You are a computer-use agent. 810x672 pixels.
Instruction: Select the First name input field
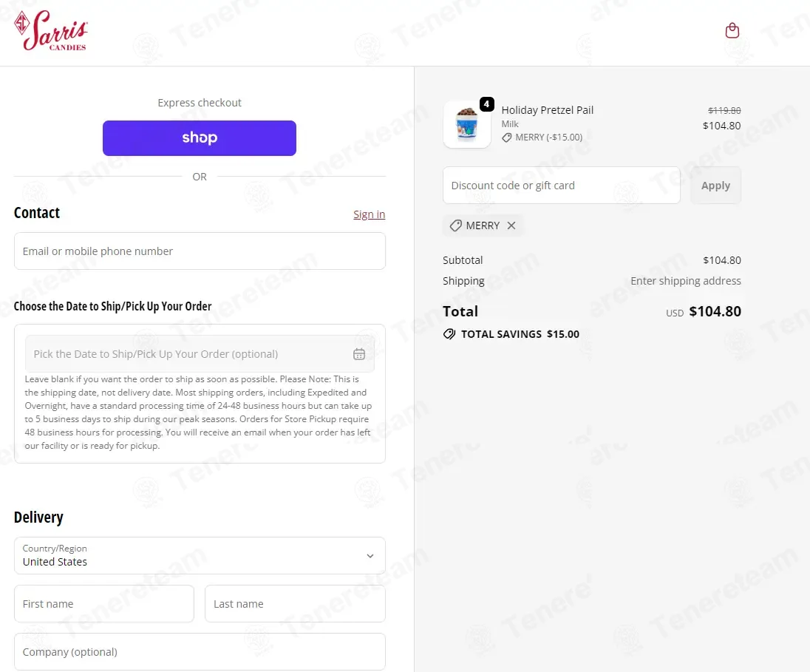point(104,604)
